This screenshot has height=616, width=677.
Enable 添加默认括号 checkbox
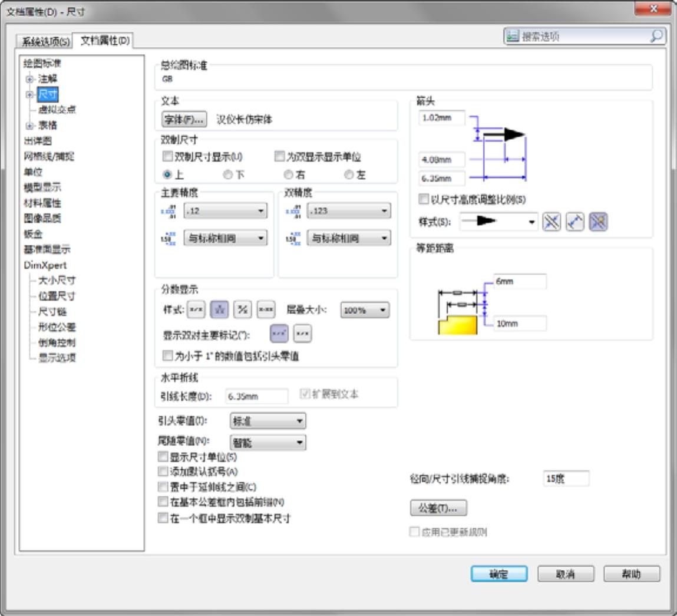point(163,472)
